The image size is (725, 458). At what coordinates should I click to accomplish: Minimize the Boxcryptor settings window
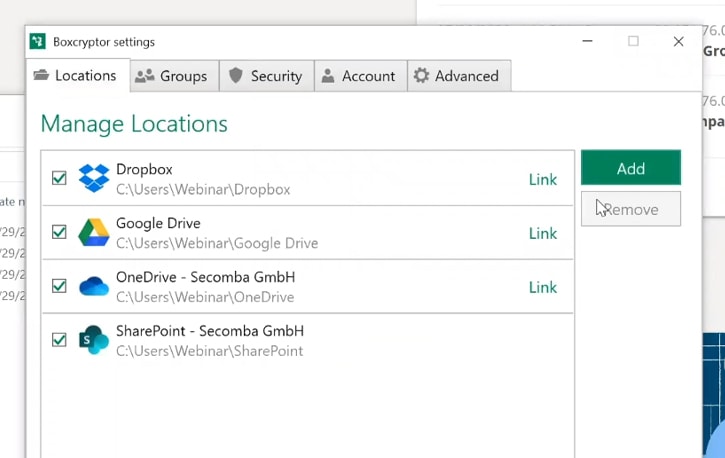click(x=587, y=41)
